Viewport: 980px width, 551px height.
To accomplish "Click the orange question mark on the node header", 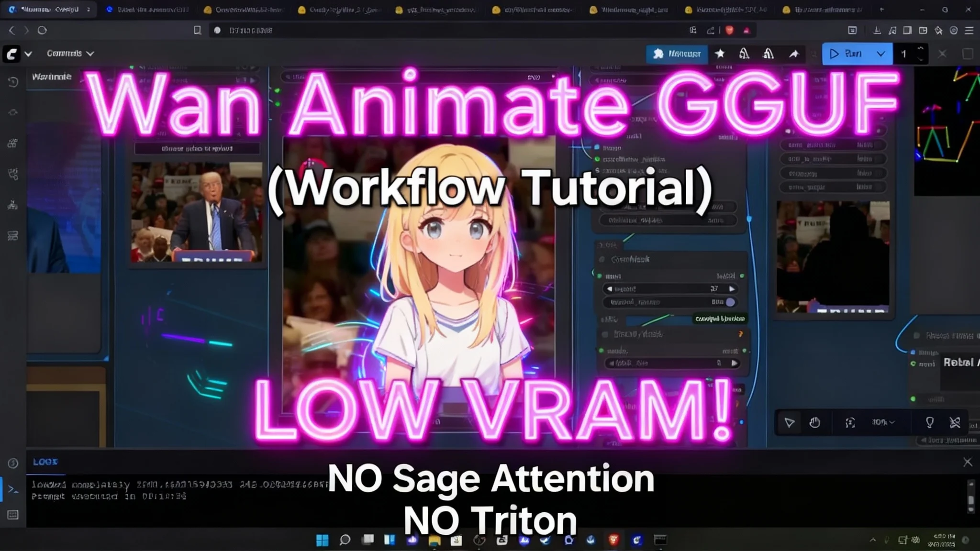I will point(741,334).
